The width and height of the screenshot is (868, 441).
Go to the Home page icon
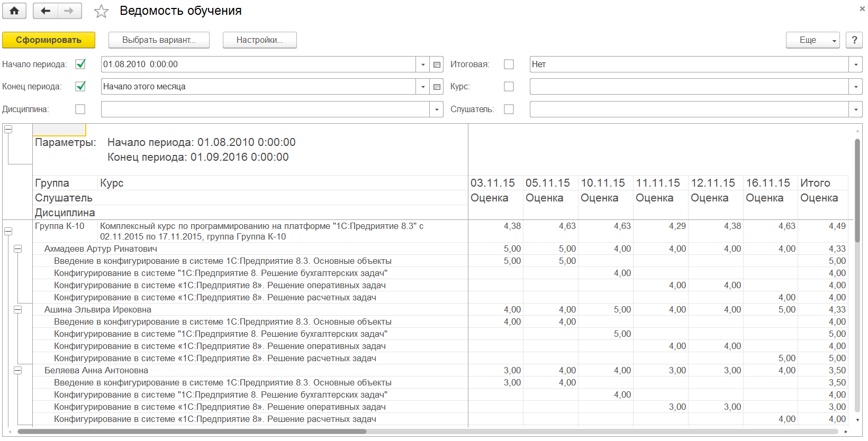point(14,11)
